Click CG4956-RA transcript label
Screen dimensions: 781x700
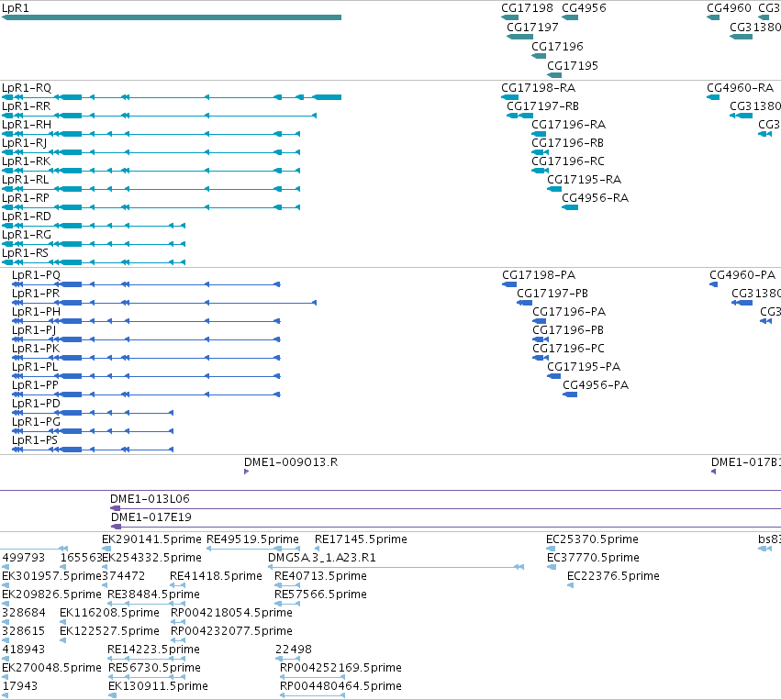click(x=596, y=198)
